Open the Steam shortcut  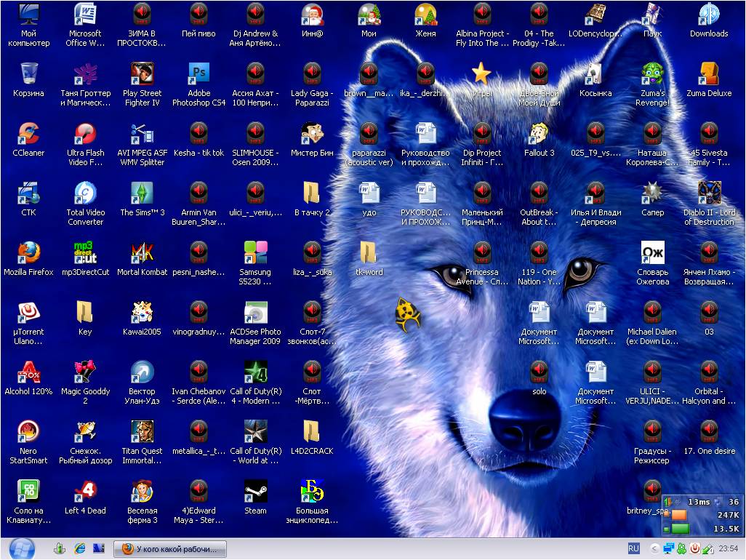pos(255,490)
